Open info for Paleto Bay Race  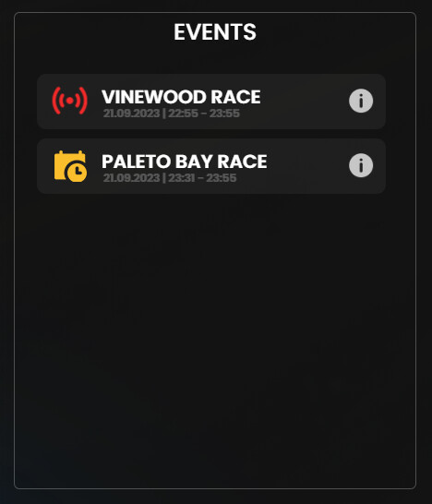(x=361, y=165)
